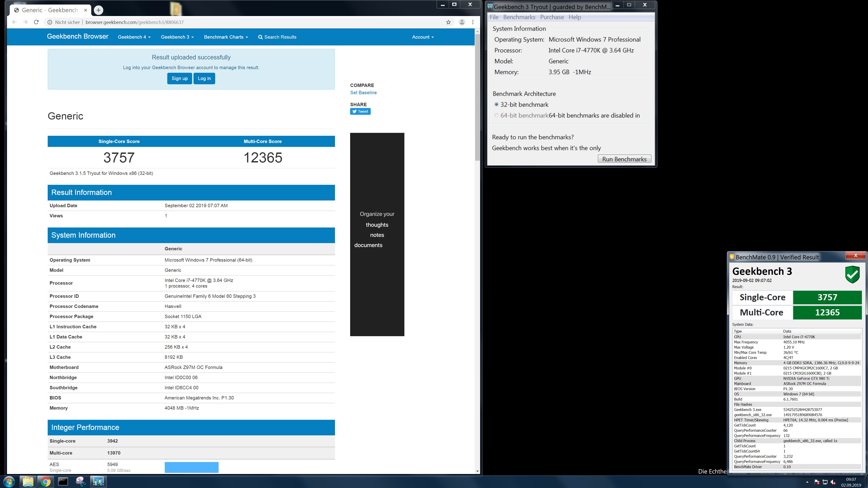Viewport: 868px width, 488px height.
Task: Open Geekbench 4 dropdown in navbar
Action: click(x=134, y=37)
